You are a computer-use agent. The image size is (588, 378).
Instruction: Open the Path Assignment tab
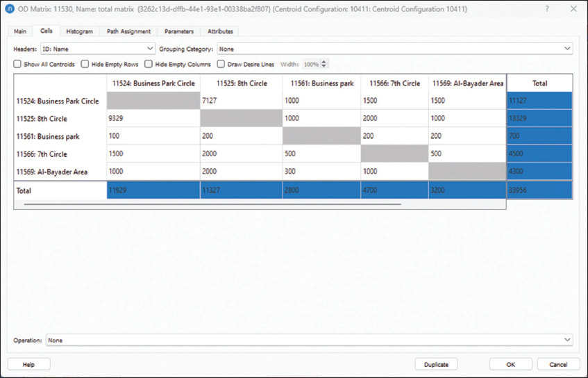click(x=128, y=31)
